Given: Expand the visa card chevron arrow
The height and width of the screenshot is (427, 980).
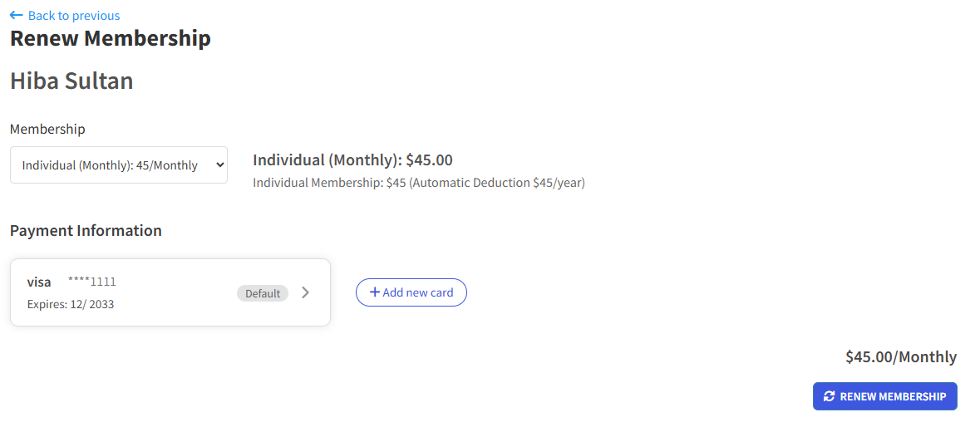Looking at the screenshot, I should pos(305,292).
